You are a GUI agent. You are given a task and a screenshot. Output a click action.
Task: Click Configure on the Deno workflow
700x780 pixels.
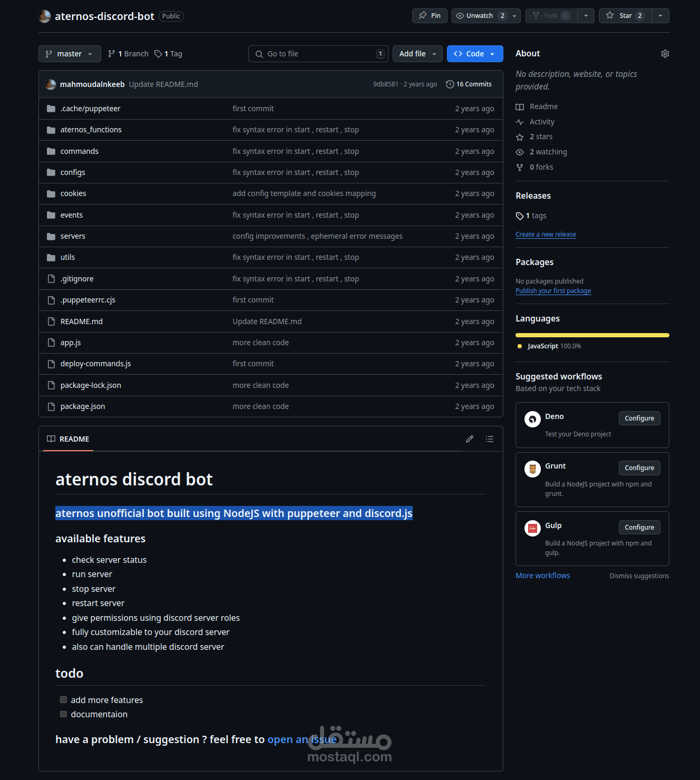(x=639, y=418)
